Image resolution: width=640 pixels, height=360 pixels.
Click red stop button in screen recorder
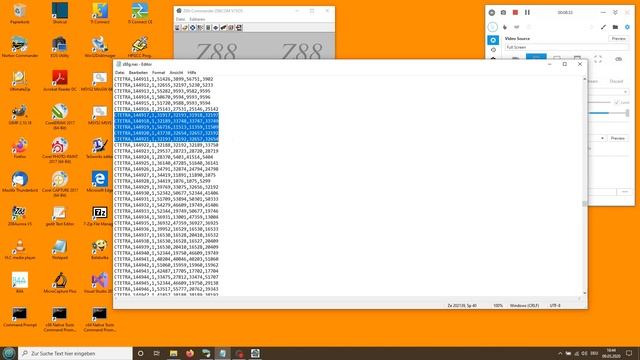[x=515, y=13]
